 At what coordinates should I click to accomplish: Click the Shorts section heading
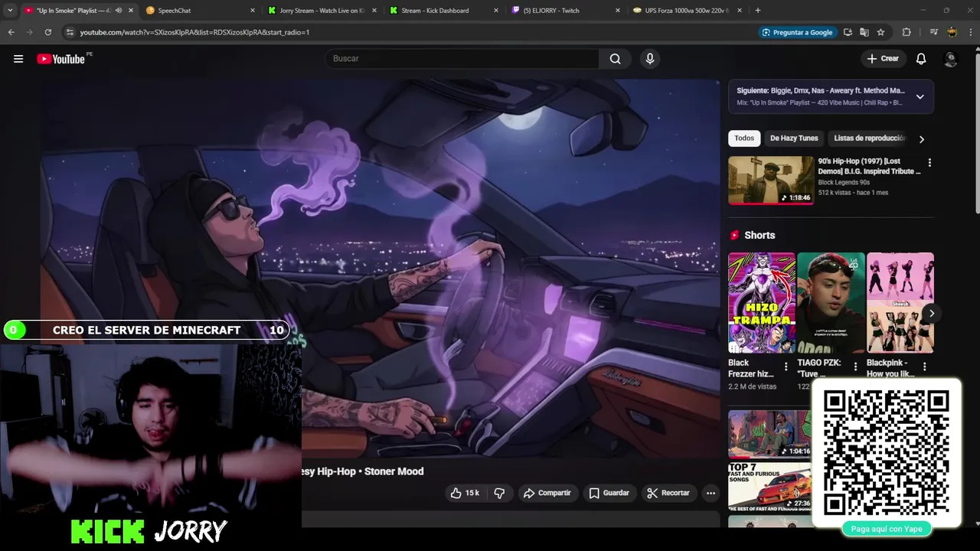pos(759,236)
